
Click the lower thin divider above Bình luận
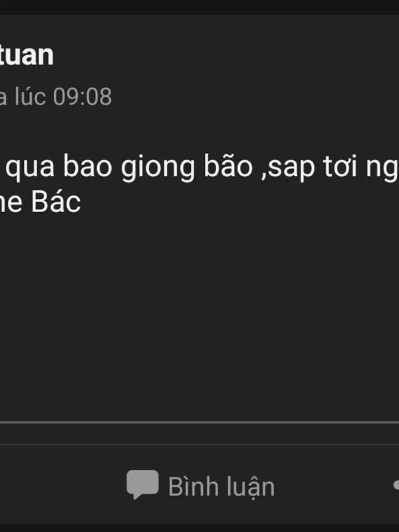pyautogui.click(x=199, y=444)
